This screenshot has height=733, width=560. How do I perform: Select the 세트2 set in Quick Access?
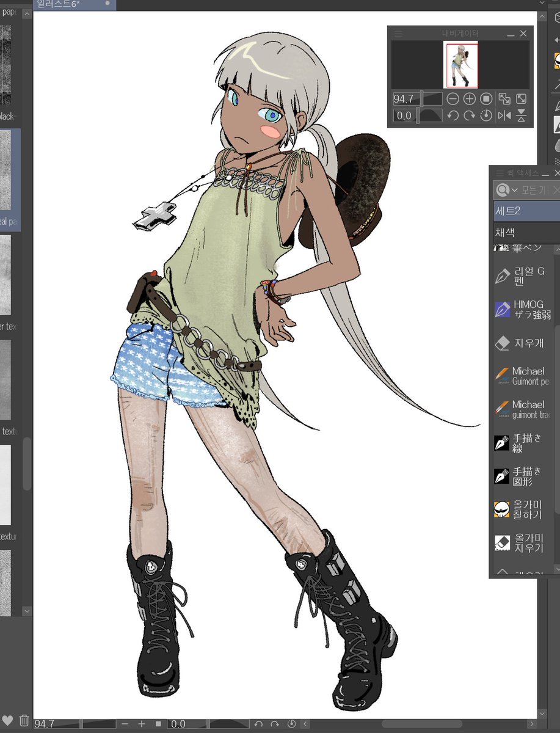[x=526, y=211]
